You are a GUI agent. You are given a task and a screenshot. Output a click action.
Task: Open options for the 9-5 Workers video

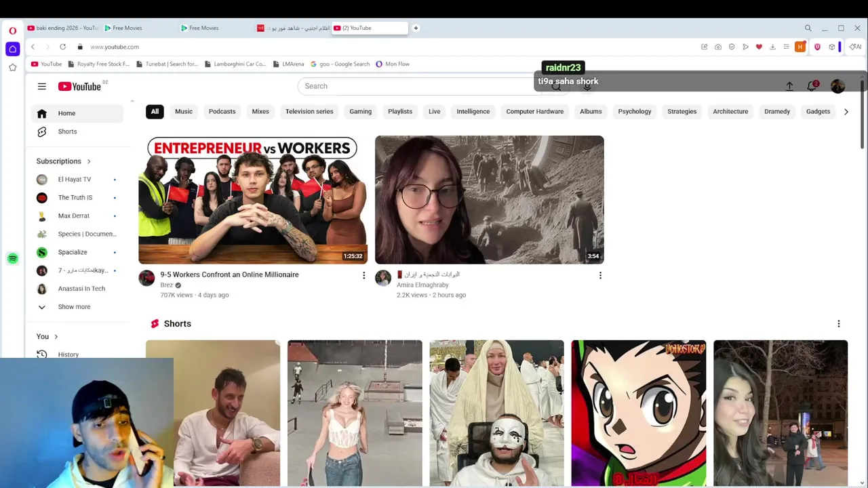[x=363, y=275]
